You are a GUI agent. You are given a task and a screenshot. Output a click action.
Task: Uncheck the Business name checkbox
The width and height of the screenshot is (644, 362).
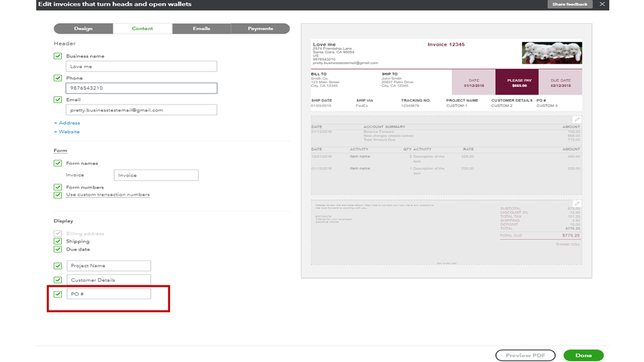pyautogui.click(x=58, y=56)
